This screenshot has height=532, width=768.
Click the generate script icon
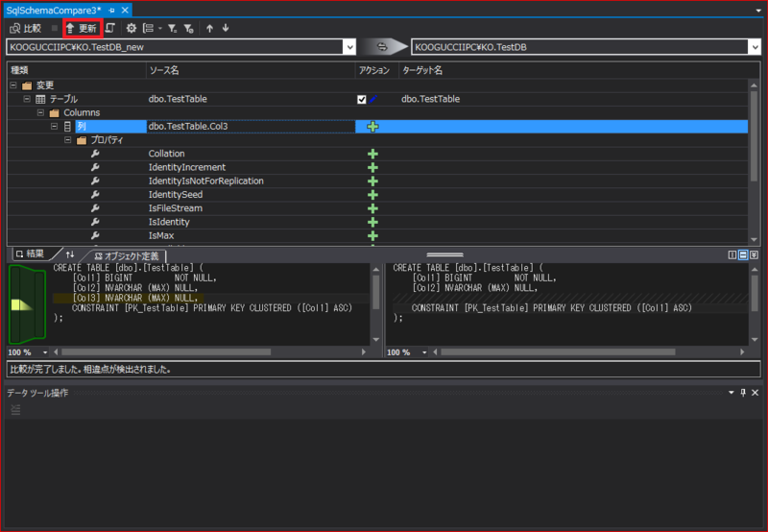[x=111, y=28]
